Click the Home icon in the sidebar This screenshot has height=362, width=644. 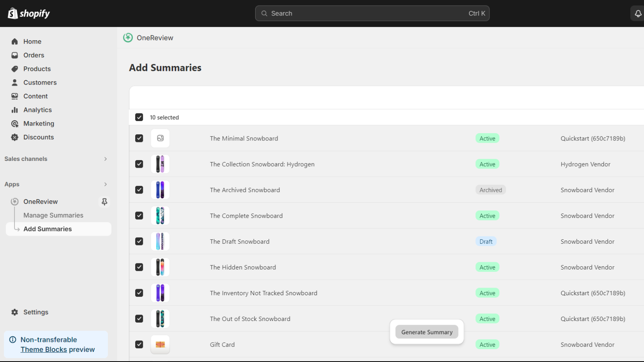15,41
